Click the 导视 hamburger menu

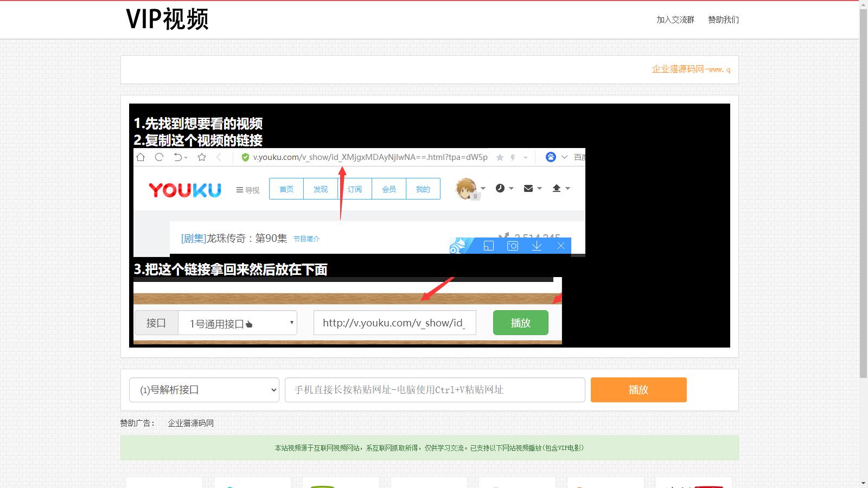pos(248,190)
